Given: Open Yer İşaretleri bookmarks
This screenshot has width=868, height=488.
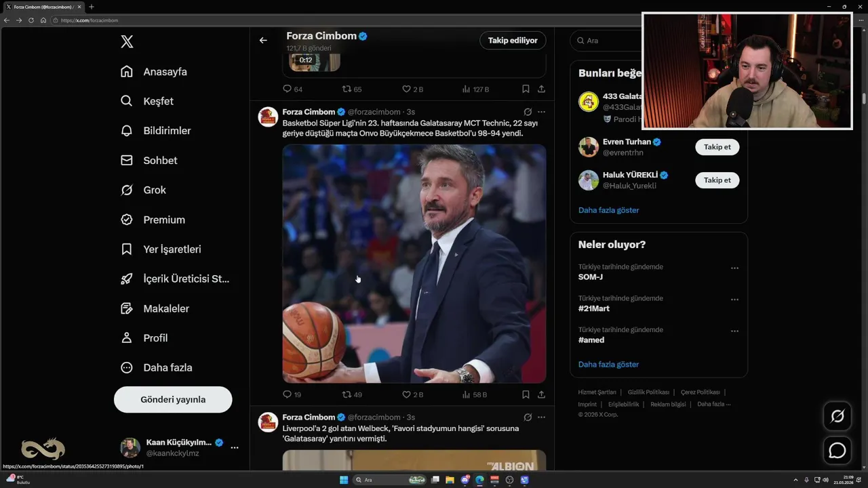Looking at the screenshot, I should [x=161, y=249].
